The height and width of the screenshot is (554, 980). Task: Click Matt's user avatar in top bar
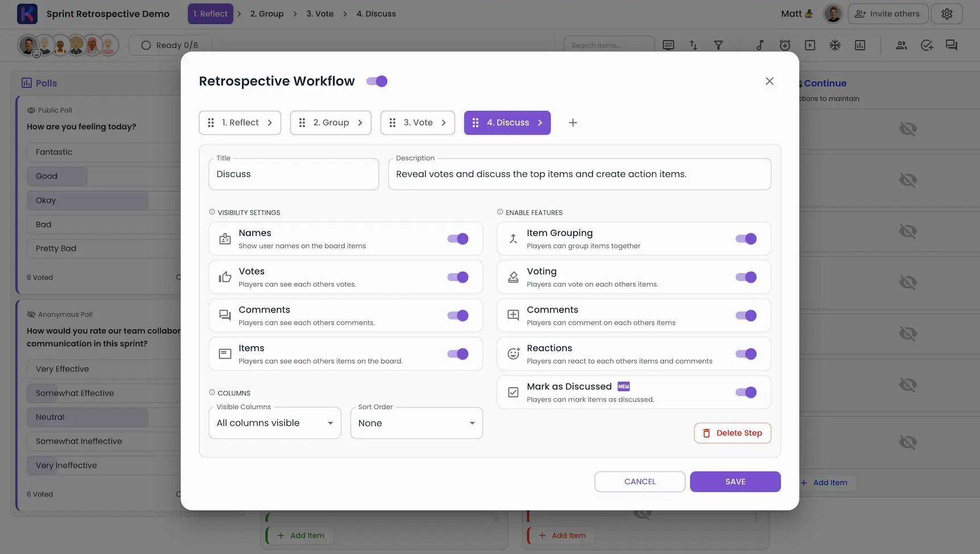tap(833, 14)
